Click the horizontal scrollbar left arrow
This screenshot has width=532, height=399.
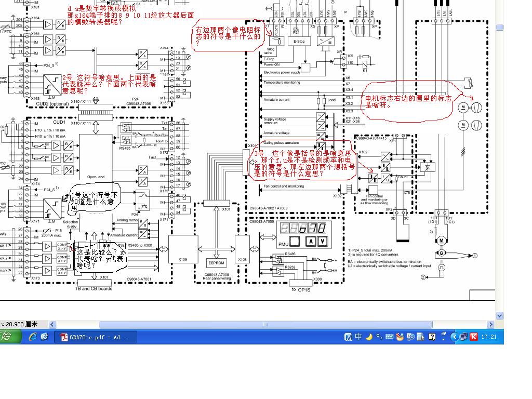tap(52, 324)
